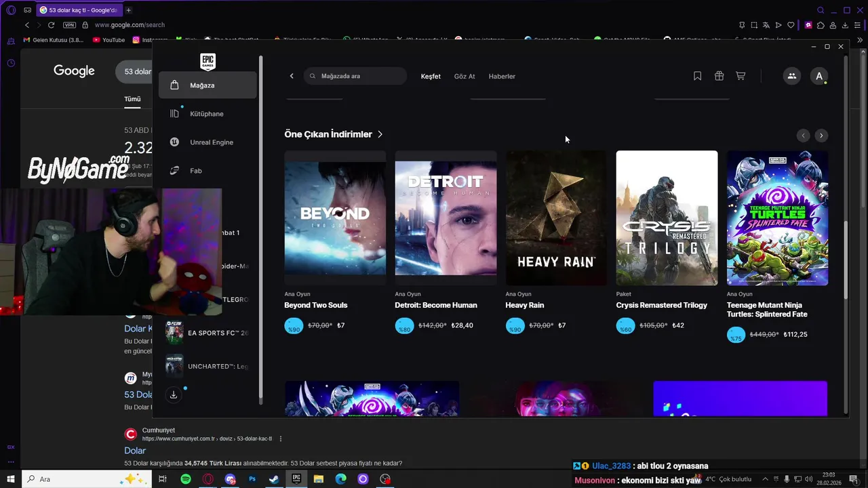The height and width of the screenshot is (488, 868).
Task: Click the Epic launcher vertical scrollbar
Action: [x=846, y=261]
